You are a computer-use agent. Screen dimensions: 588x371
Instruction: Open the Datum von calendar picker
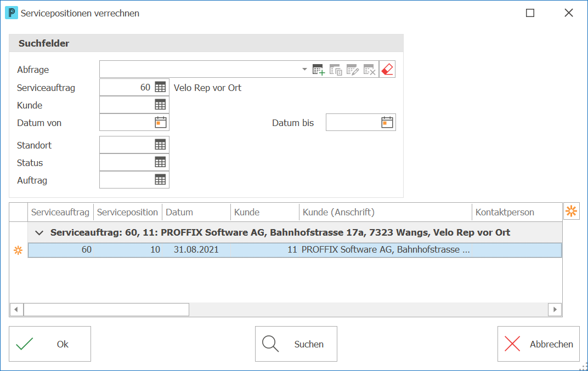pos(161,122)
